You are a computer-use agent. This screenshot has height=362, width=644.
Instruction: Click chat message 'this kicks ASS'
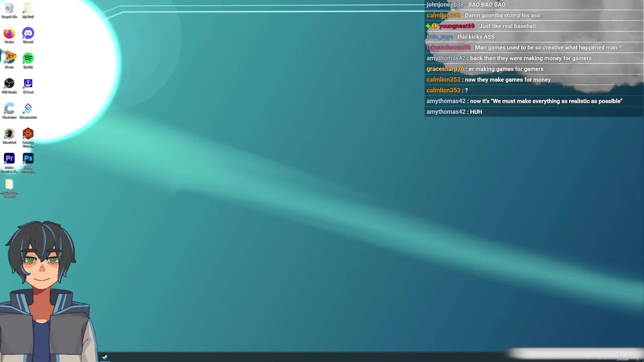pyautogui.click(x=476, y=37)
